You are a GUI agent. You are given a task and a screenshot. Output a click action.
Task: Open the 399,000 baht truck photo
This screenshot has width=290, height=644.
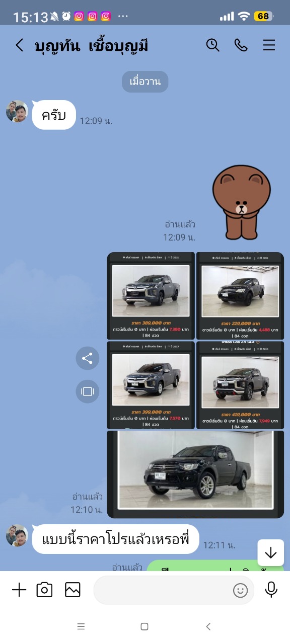click(151, 385)
